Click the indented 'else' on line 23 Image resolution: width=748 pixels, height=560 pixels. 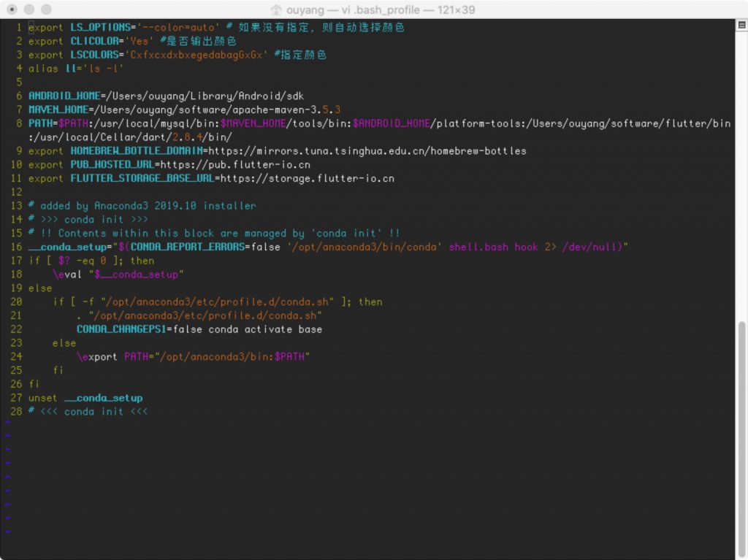pyautogui.click(x=64, y=343)
